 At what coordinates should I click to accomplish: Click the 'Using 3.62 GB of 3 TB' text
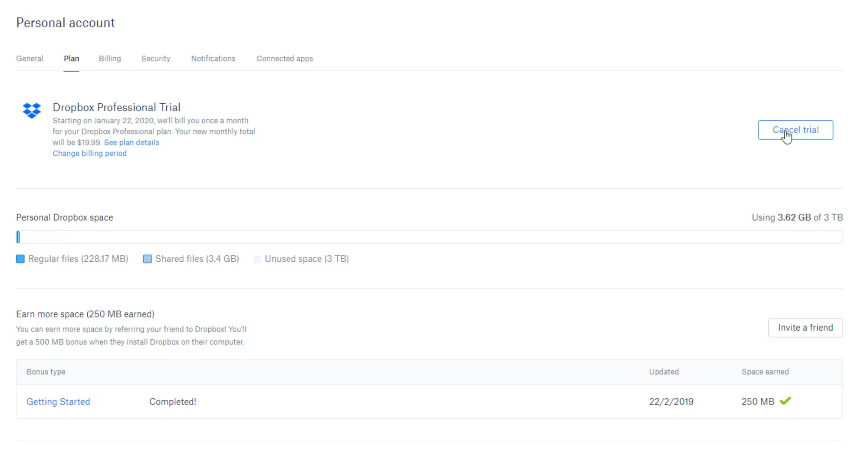pos(797,217)
